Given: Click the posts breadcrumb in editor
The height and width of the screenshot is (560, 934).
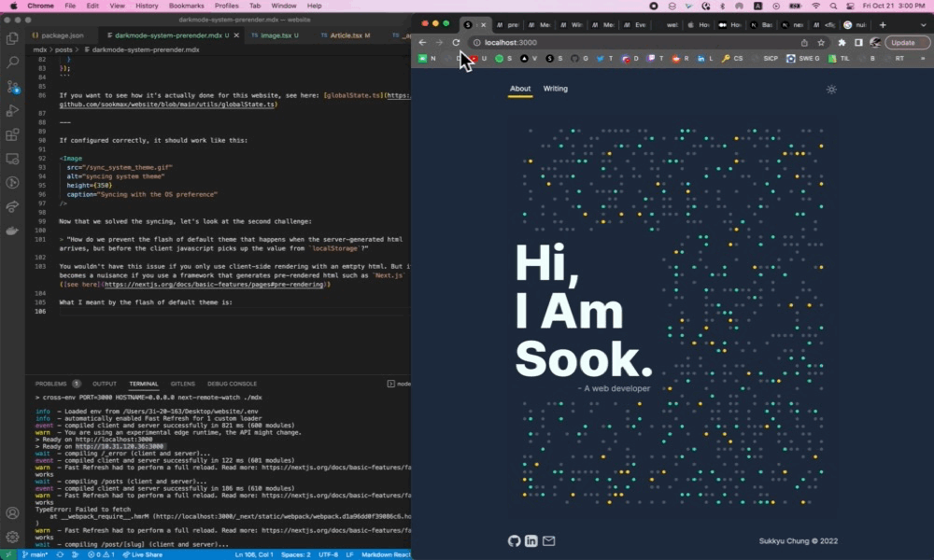Looking at the screenshot, I should coord(64,50).
